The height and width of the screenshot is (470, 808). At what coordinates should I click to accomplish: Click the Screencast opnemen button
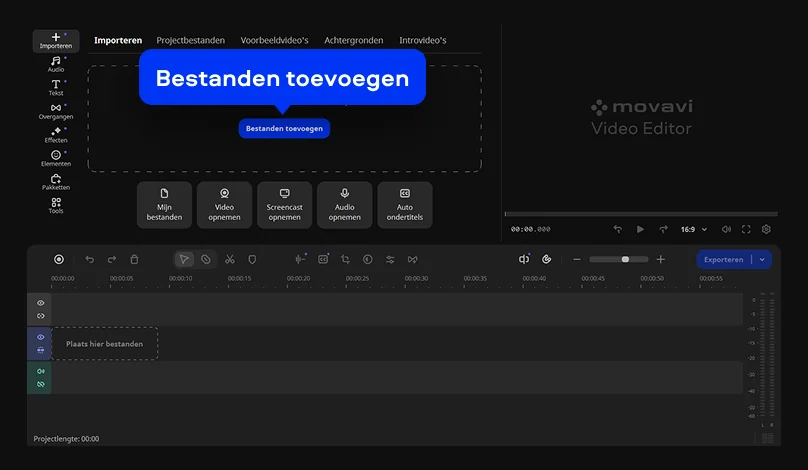(284, 205)
